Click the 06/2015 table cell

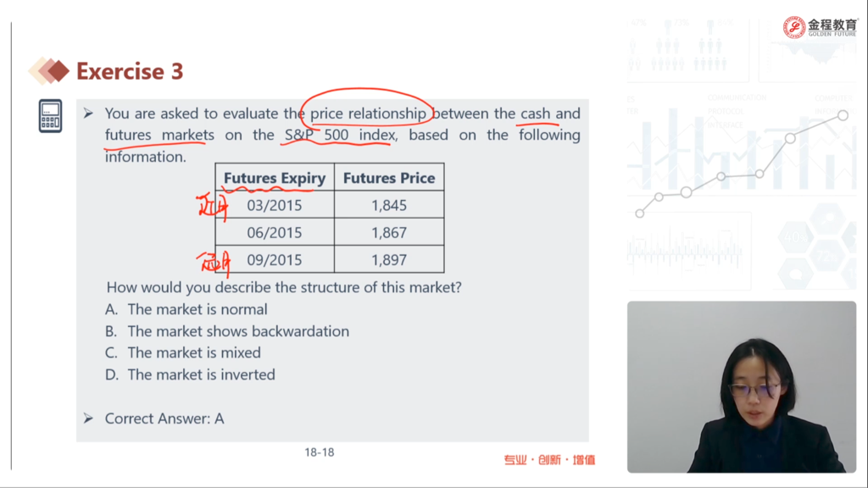tap(275, 232)
